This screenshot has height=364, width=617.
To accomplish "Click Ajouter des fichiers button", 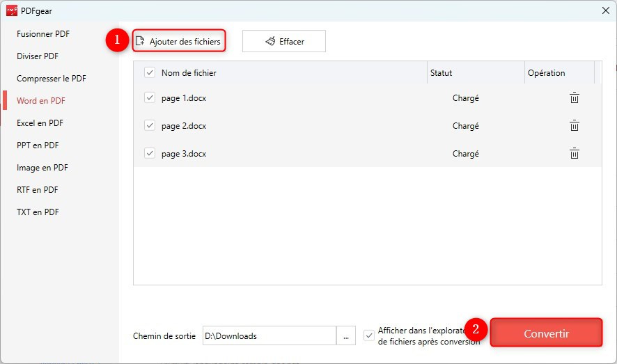I will (x=179, y=41).
